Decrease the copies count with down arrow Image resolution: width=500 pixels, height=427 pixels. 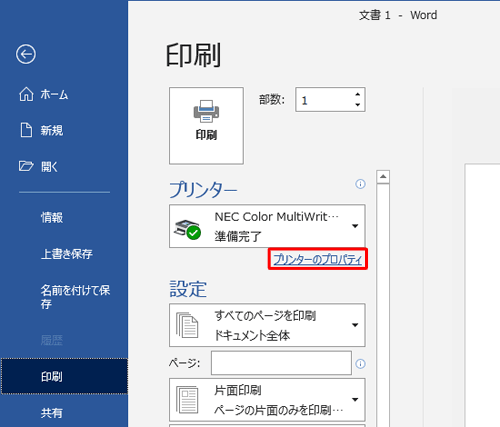pyautogui.click(x=358, y=105)
